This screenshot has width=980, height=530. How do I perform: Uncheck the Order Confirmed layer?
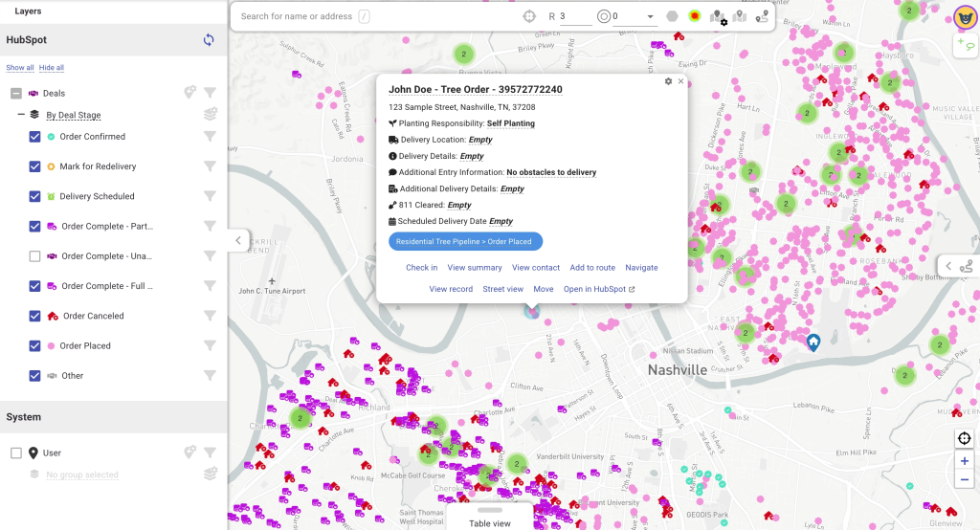35,137
